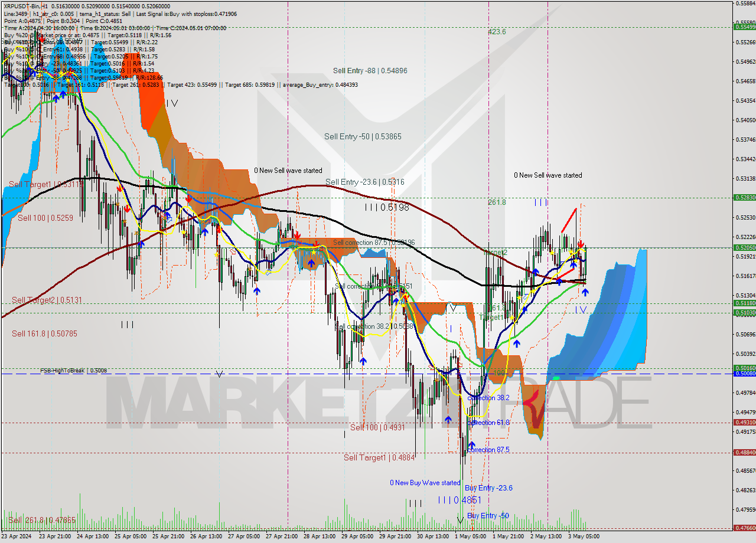Click the 'average_Buy_entry: 0.484393' text
756x543 pixels.
pyautogui.click(x=320, y=85)
